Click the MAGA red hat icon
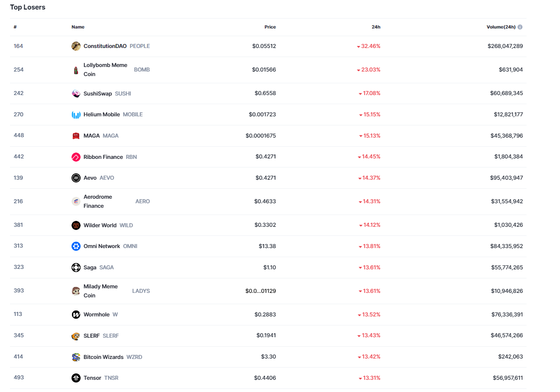This screenshot has height=392, width=560. [76, 136]
